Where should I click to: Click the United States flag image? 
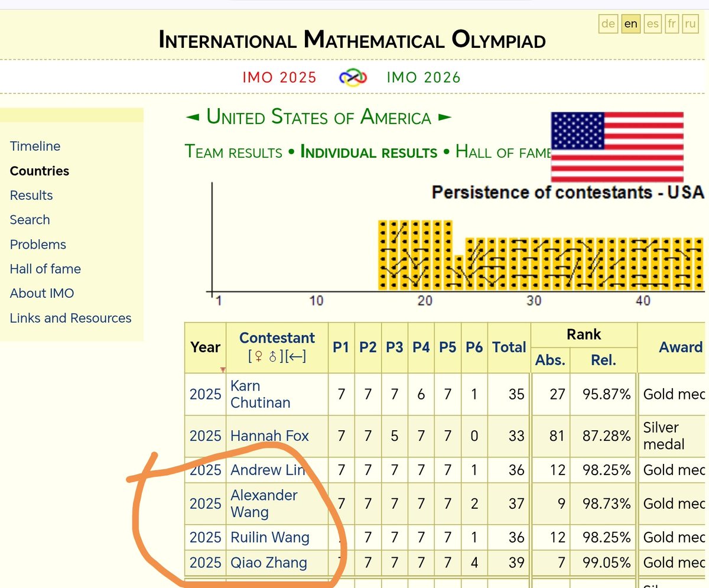point(617,147)
